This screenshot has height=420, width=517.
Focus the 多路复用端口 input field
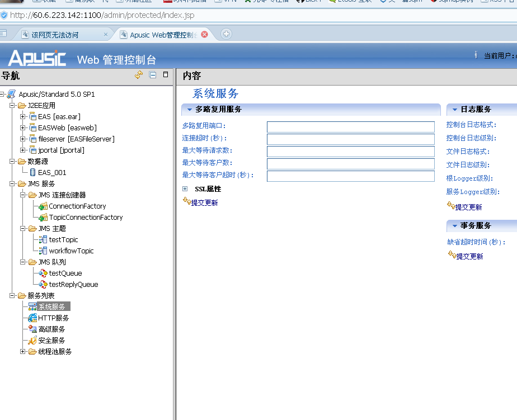coord(351,127)
